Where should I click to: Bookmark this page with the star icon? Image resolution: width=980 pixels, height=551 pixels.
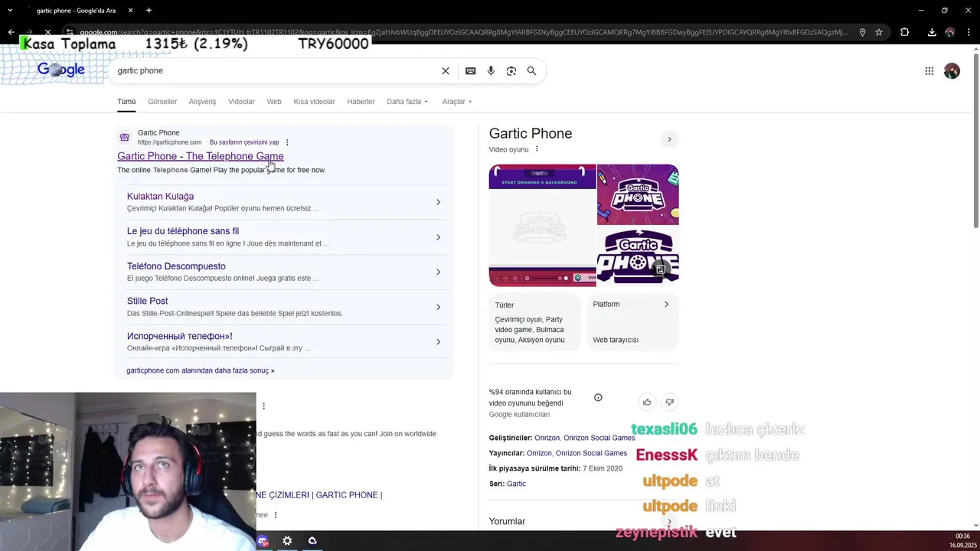[x=879, y=32]
